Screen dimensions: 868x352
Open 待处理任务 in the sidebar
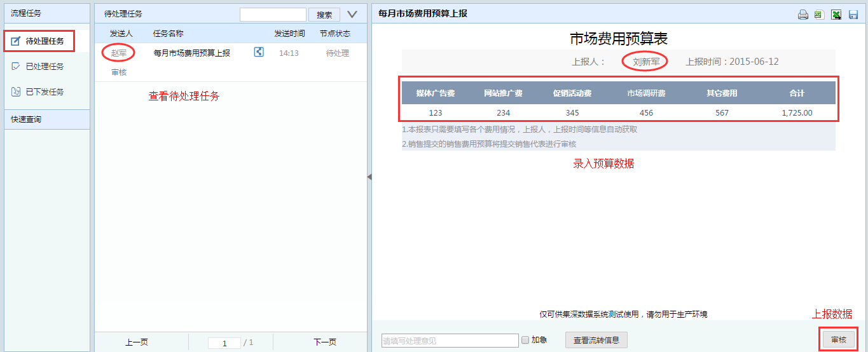[45, 41]
